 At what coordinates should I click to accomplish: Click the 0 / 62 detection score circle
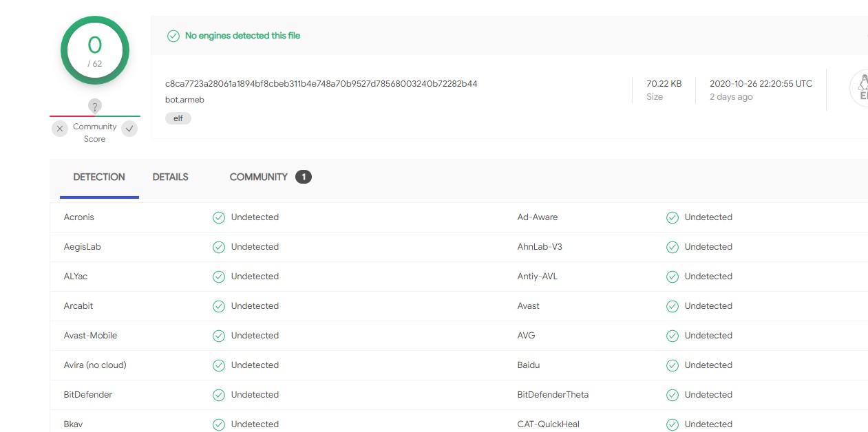[95, 50]
